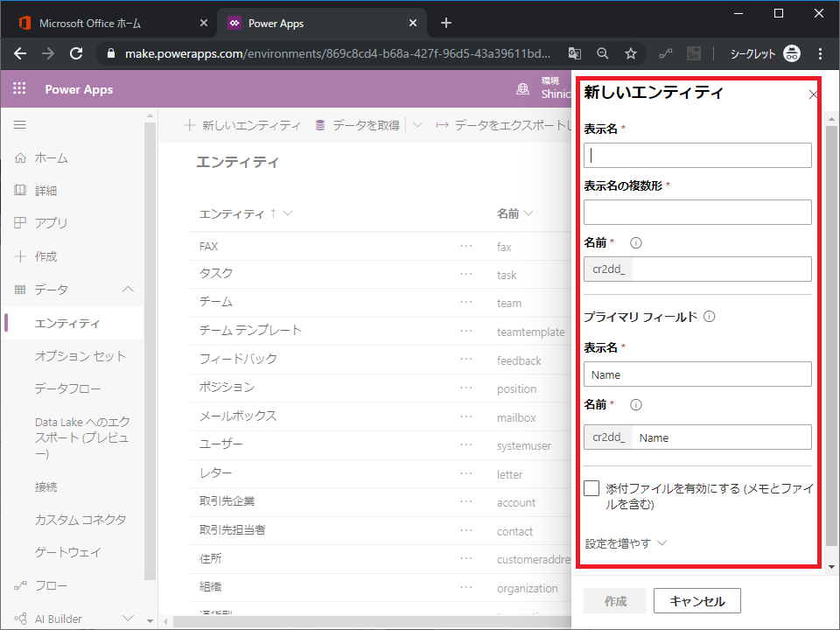The height and width of the screenshot is (630, 840).
Task: Open the environment picker icon in header
Action: click(x=523, y=89)
